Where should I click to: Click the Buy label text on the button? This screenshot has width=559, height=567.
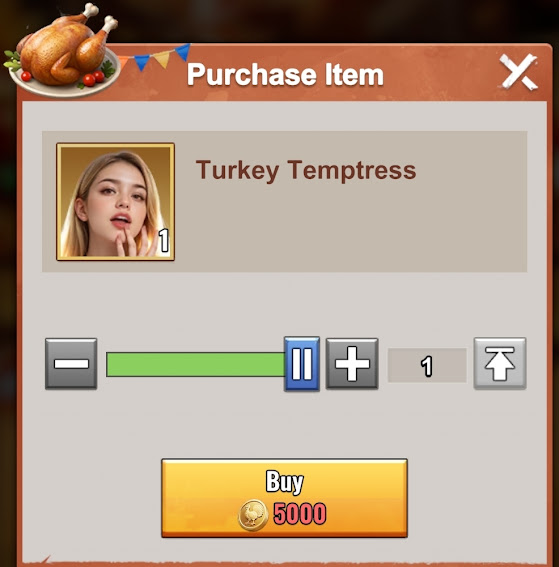tap(285, 481)
